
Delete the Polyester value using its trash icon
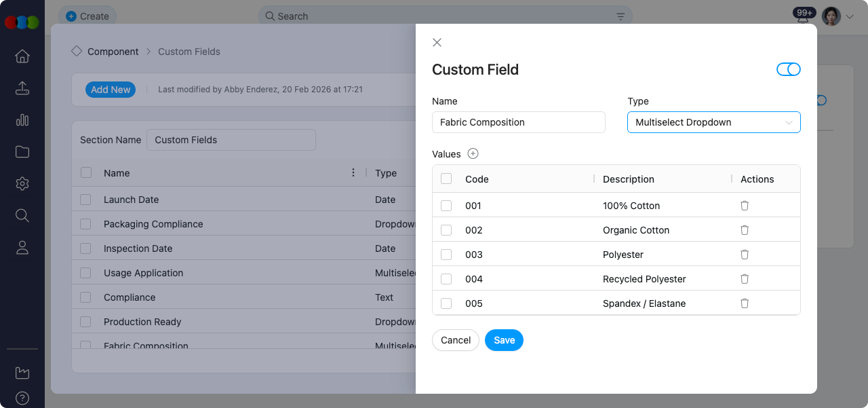744,254
